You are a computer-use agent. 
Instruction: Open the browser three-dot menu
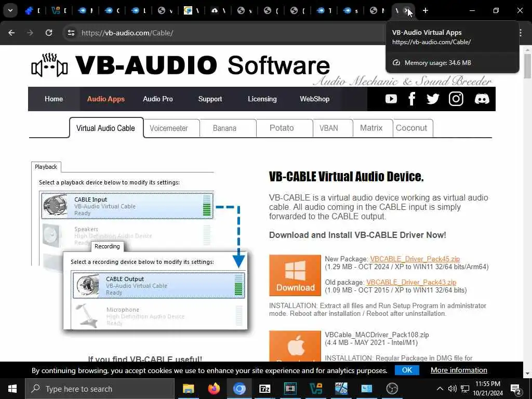point(521,33)
